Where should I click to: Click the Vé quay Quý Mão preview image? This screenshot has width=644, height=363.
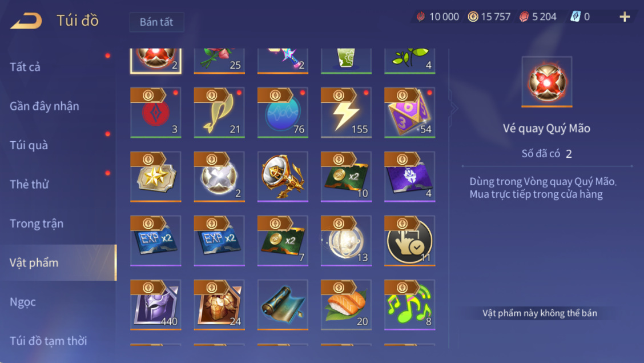pos(547,82)
